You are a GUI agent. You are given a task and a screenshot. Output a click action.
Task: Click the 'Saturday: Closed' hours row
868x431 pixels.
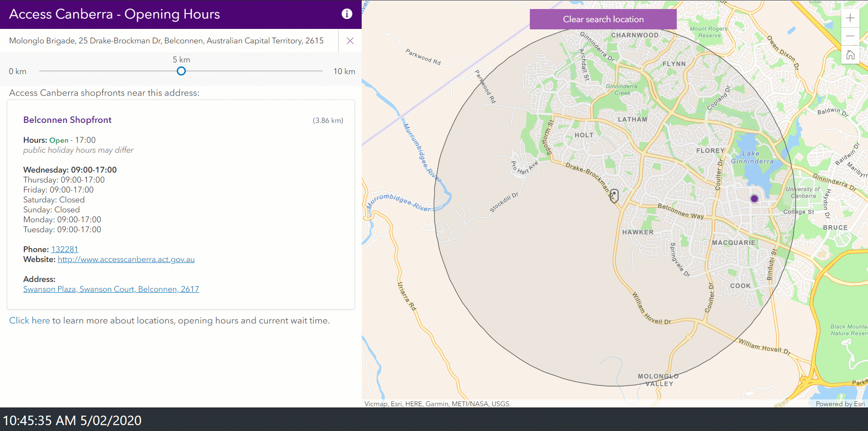click(x=54, y=200)
